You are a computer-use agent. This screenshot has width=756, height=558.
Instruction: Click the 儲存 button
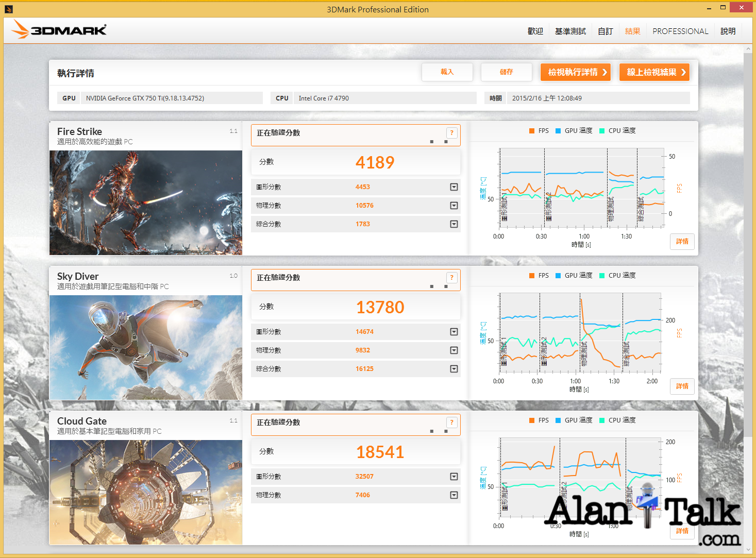click(x=507, y=72)
